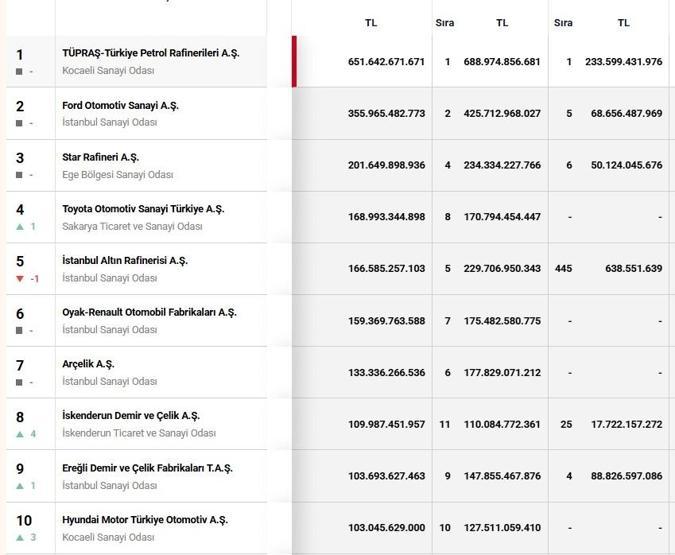
Task: Click the value 127.511.059.410
Action: coord(502,528)
